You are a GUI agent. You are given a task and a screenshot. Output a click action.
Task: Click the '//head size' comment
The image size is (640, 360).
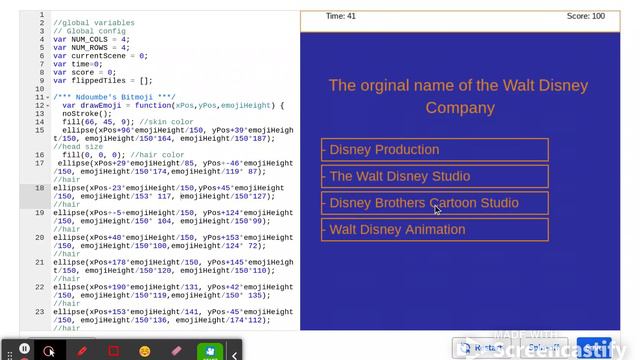point(78,147)
